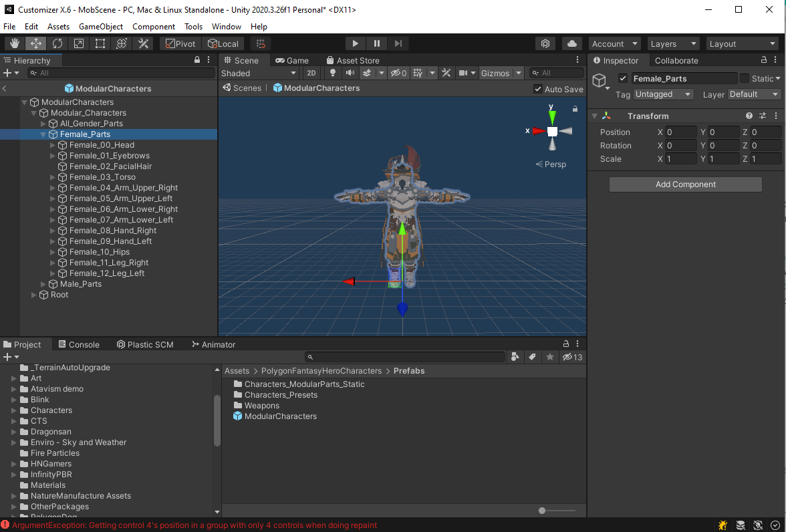
Task: Open the Window menu
Action: (x=226, y=27)
